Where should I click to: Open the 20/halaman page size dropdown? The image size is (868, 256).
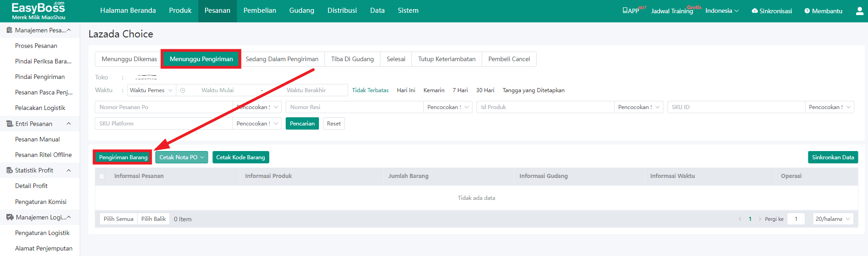click(x=833, y=219)
